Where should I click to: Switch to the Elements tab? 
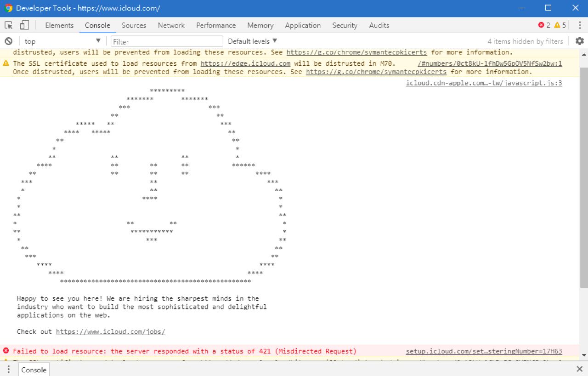coord(59,25)
